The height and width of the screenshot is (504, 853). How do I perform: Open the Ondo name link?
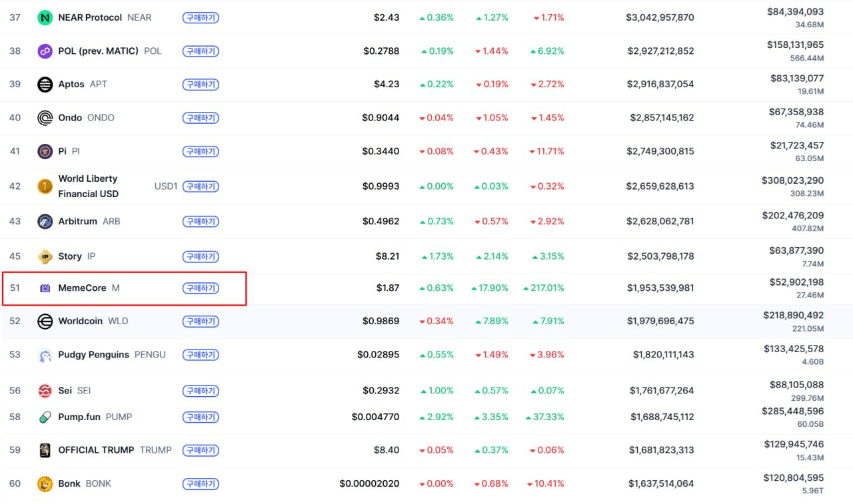pyautogui.click(x=70, y=117)
